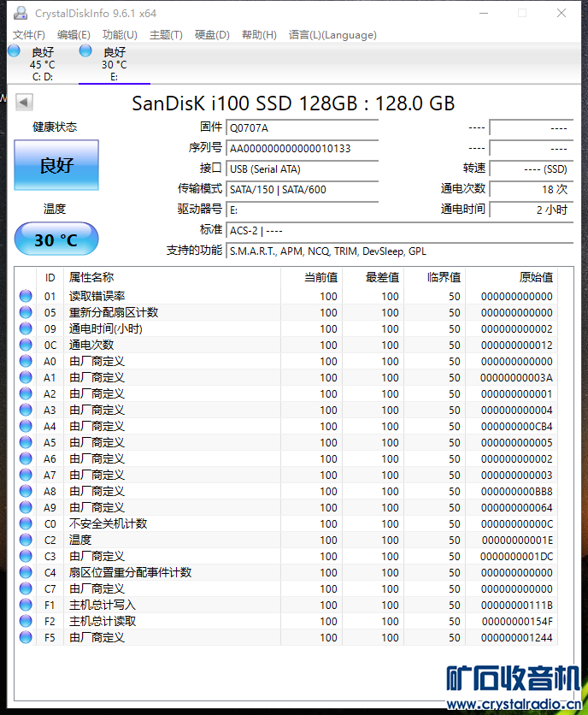Click status dot for attribute A9

point(26,507)
